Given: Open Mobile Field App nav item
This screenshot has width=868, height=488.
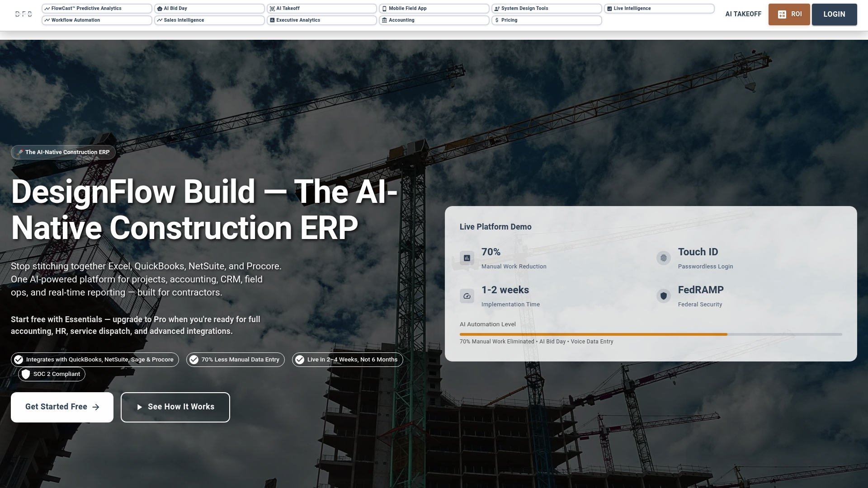Looking at the screenshot, I should [434, 9].
